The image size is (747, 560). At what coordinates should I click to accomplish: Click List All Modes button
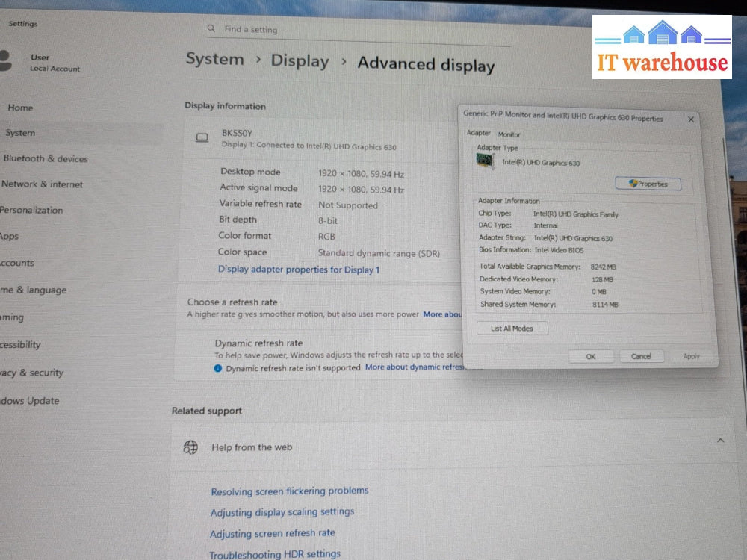click(x=512, y=328)
